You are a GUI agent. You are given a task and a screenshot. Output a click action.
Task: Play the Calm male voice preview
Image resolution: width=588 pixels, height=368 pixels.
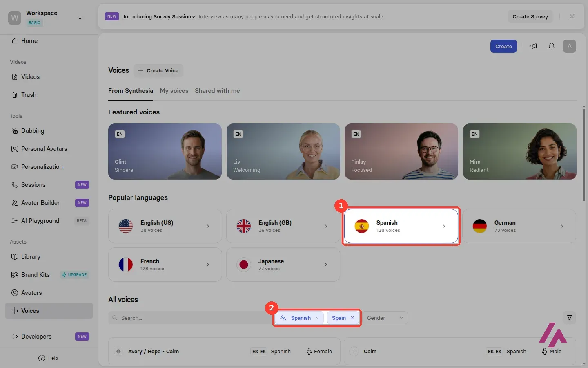coord(354,351)
